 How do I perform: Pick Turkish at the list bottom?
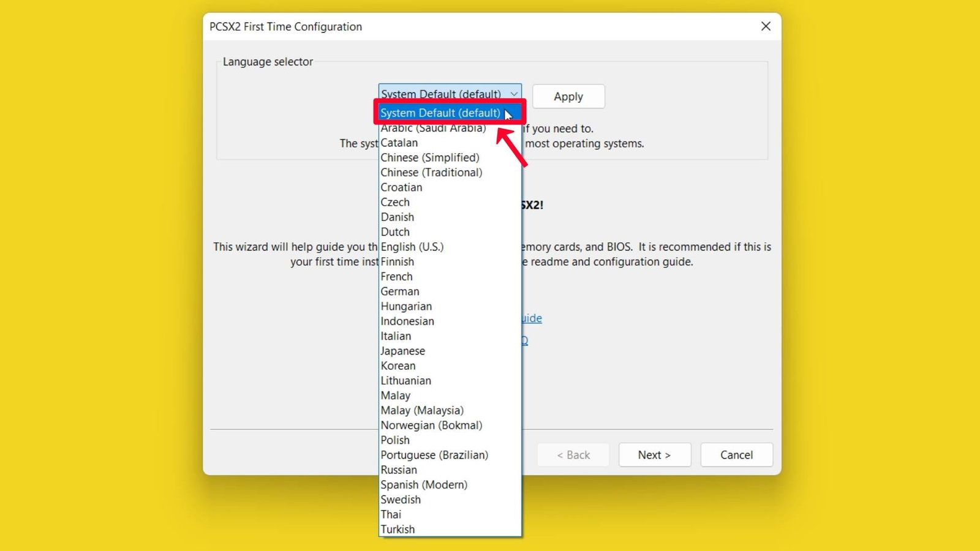pos(450,530)
